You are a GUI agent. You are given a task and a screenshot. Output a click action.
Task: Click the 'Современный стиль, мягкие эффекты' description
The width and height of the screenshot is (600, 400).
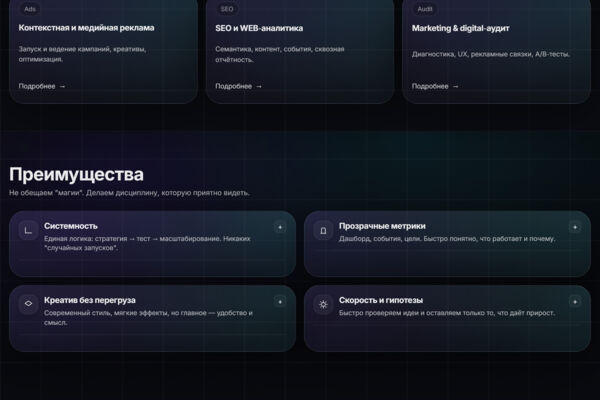[x=148, y=317]
